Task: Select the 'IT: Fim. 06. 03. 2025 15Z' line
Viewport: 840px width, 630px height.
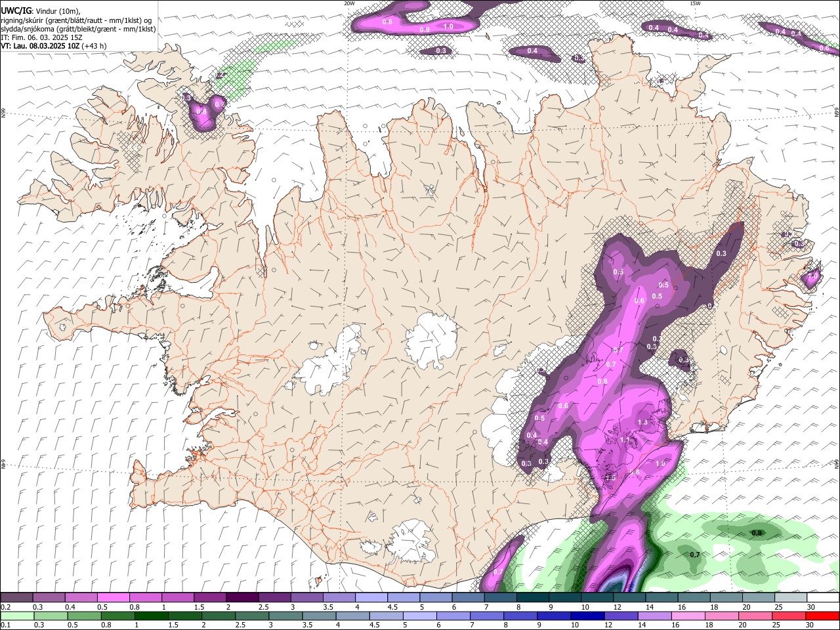Action: point(41,37)
